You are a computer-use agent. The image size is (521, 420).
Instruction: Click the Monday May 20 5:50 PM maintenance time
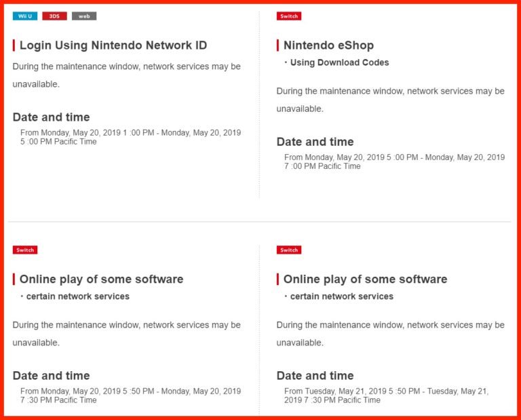(x=130, y=396)
